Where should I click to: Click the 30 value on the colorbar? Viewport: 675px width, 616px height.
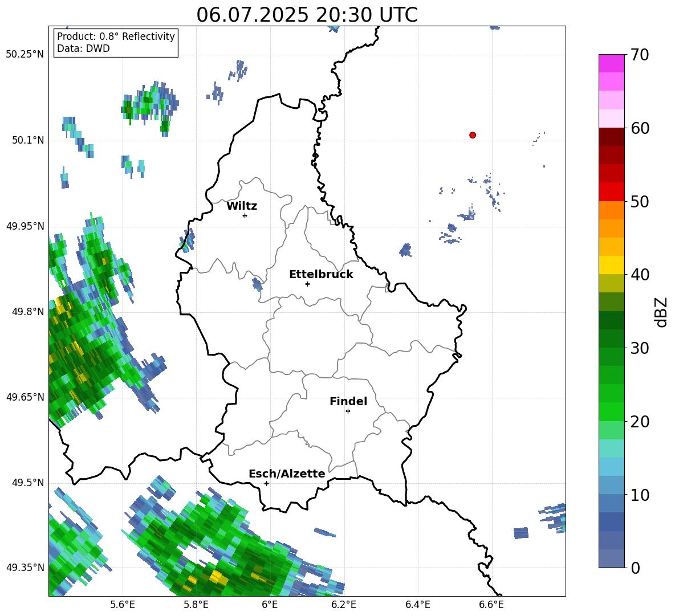coord(640,348)
